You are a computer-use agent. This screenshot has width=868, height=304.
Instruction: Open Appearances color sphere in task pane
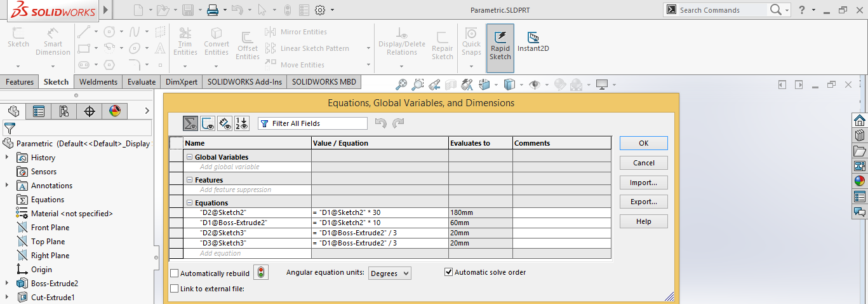860,181
